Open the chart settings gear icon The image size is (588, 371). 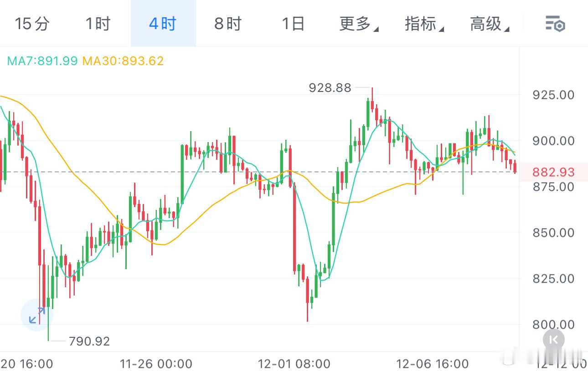[559, 25]
